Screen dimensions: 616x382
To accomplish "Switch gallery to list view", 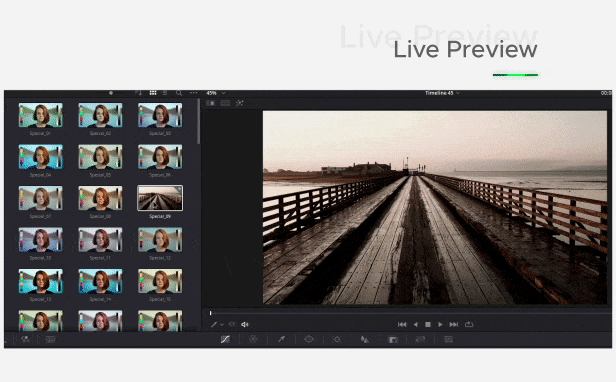I will tap(165, 93).
